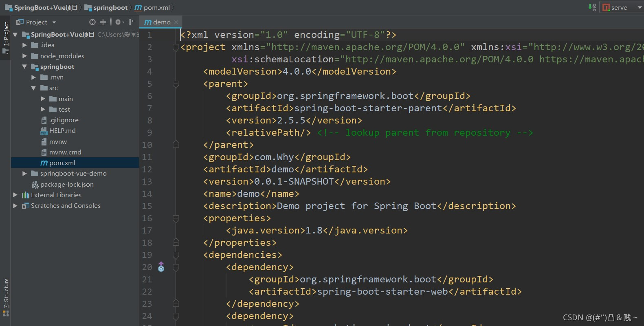Expand the .idea folder arrow
The height and width of the screenshot is (326, 644).
pos(24,45)
